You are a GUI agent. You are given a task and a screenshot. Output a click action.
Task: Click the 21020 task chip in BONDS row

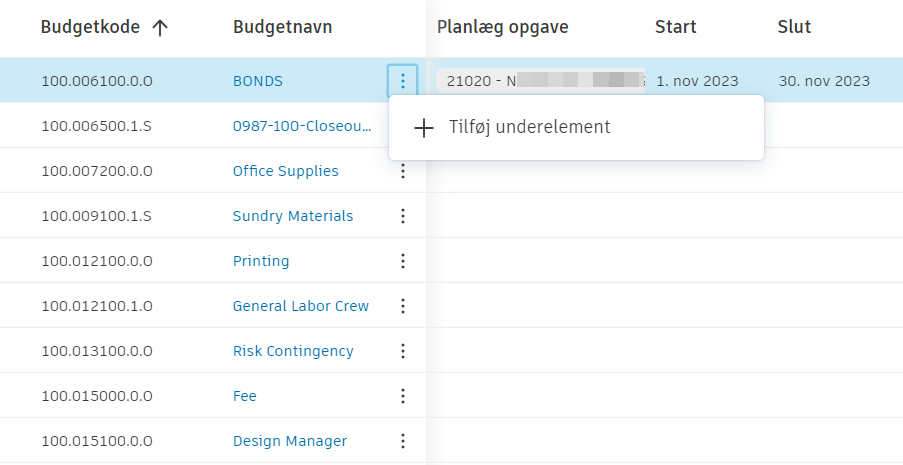541,81
